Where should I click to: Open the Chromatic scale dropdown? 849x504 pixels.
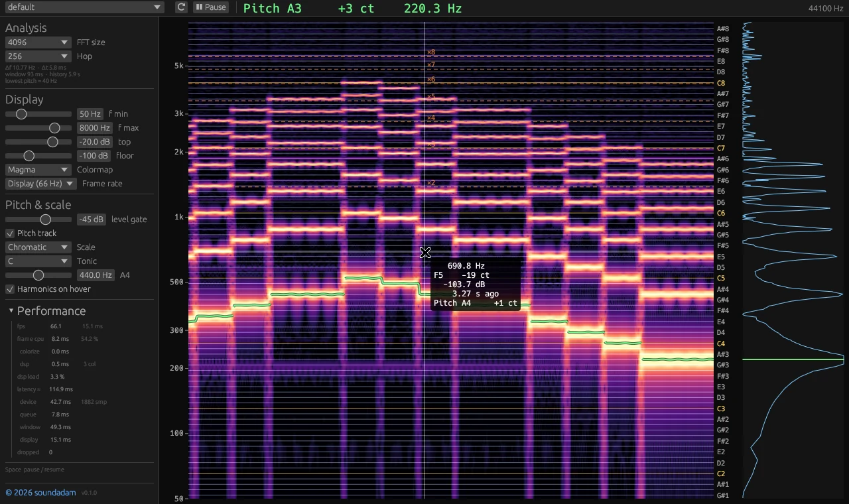coord(38,247)
